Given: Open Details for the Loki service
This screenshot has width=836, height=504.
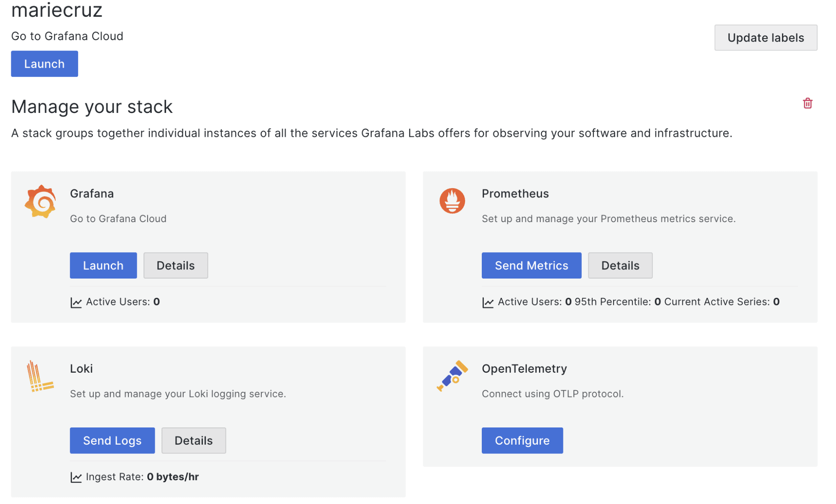Looking at the screenshot, I should pos(193,440).
